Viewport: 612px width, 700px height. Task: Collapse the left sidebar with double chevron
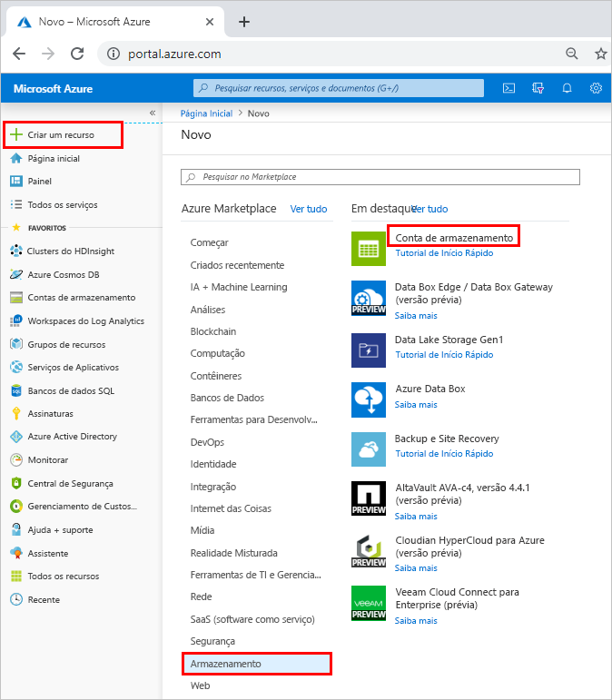point(153,113)
